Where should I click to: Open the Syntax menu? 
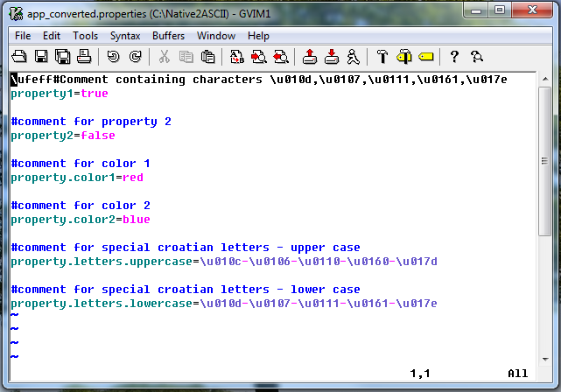(x=125, y=36)
